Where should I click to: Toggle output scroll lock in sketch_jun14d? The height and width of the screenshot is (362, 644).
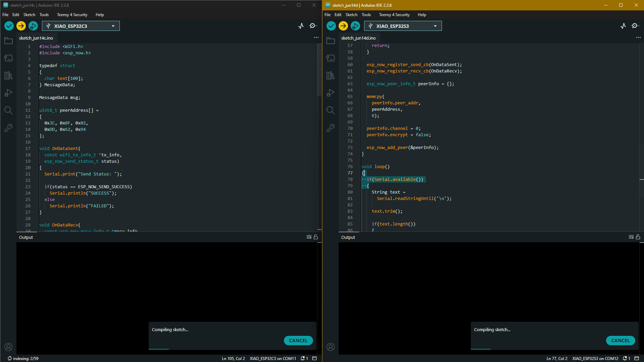click(638, 237)
